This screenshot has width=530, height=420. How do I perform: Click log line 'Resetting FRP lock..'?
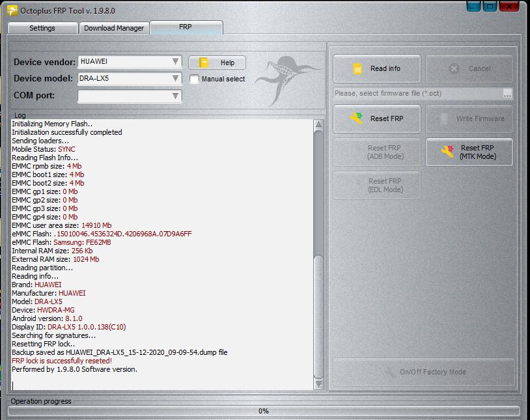click(44, 344)
